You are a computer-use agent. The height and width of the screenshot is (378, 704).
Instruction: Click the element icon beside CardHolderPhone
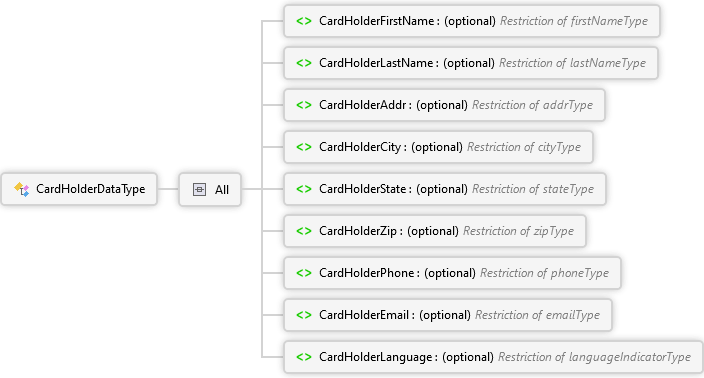tap(304, 273)
